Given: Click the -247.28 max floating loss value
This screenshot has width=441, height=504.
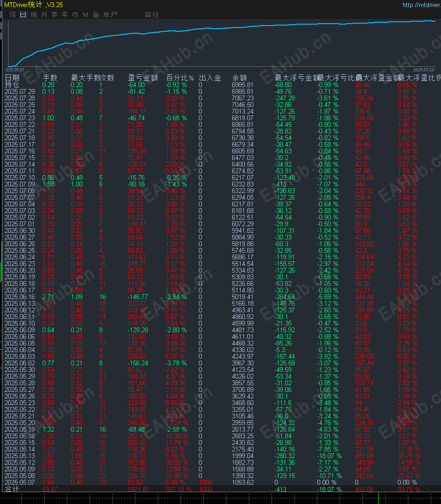Looking at the screenshot, I should point(285,98).
